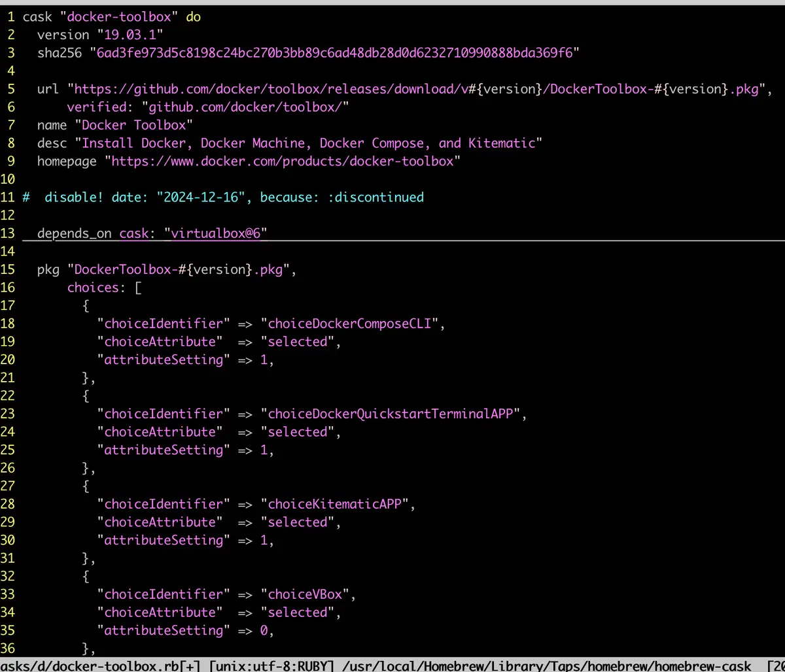Click the "choiceVBox" value
The width and height of the screenshot is (785, 672).
[x=305, y=594]
